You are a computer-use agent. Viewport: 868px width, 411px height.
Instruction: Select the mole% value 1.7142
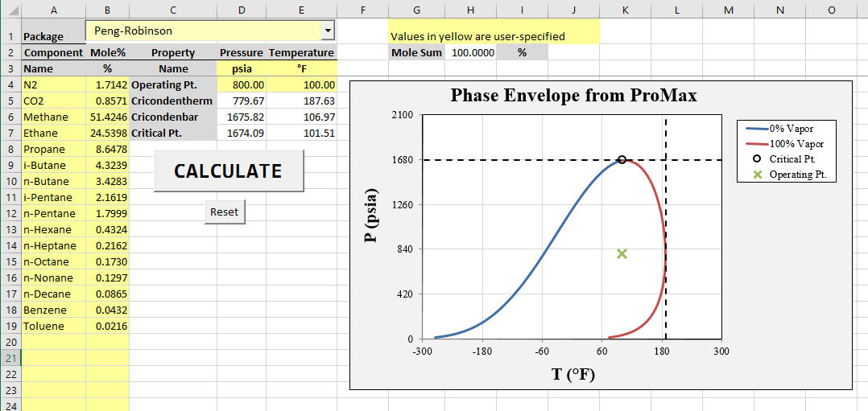coord(107,85)
